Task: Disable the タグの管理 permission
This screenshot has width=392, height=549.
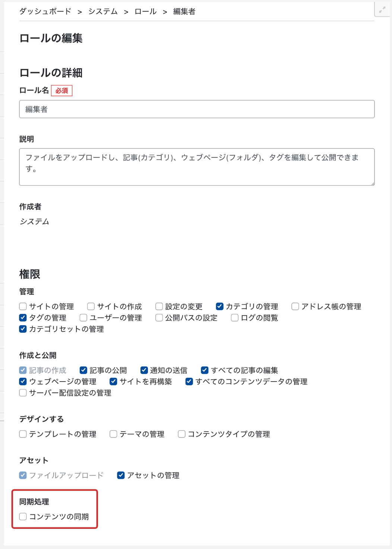Action: point(23,318)
